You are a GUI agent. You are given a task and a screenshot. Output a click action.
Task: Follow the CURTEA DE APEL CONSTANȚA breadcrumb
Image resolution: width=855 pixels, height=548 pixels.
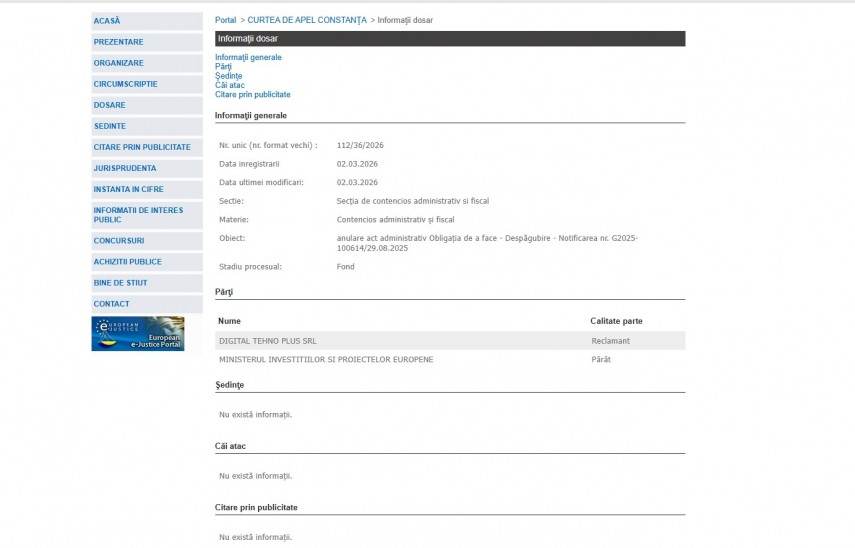coord(307,20)
